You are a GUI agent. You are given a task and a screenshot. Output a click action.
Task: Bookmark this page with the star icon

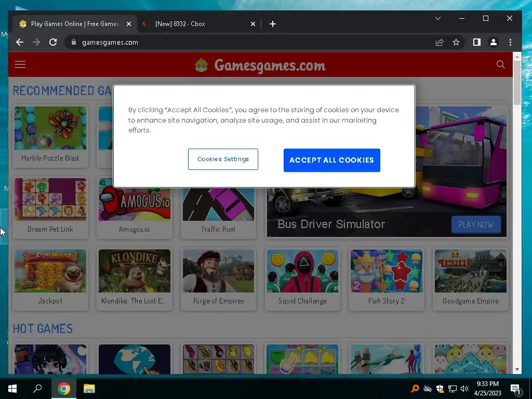tap(456, 42)
